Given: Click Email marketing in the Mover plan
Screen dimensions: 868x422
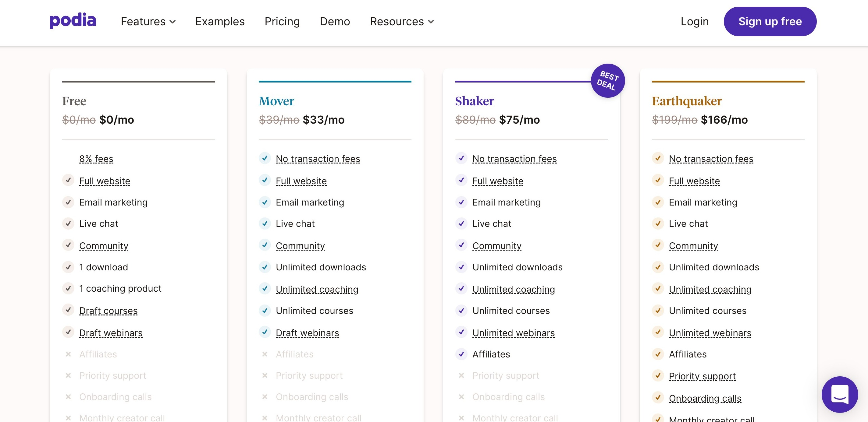Looking at the screenshot, I should pyautogui.click(x=310, y=202).
